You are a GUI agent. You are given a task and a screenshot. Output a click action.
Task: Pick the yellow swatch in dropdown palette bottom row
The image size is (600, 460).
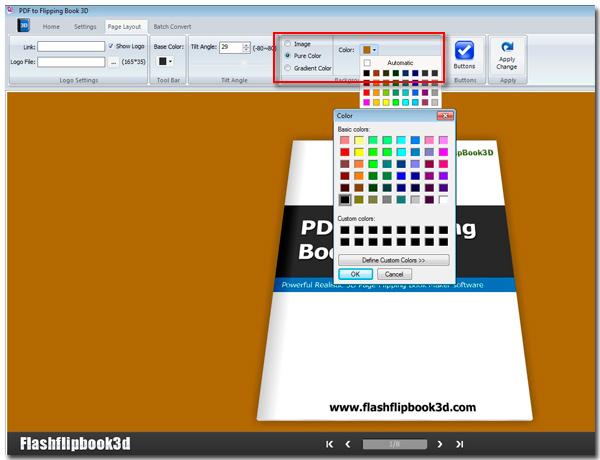coord(386,102)
